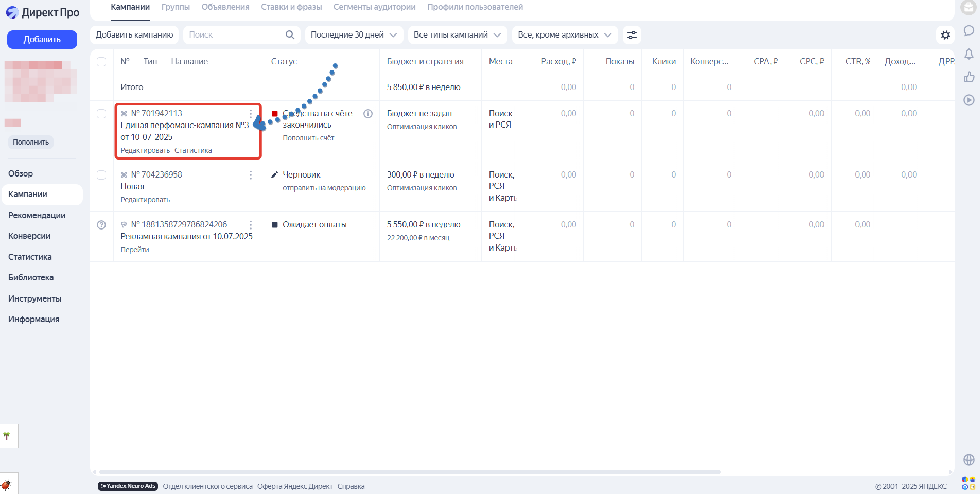Click the Поиск search field
This screenshot has width=980, height=494.
pyautogui.click(x=234, y=35)
